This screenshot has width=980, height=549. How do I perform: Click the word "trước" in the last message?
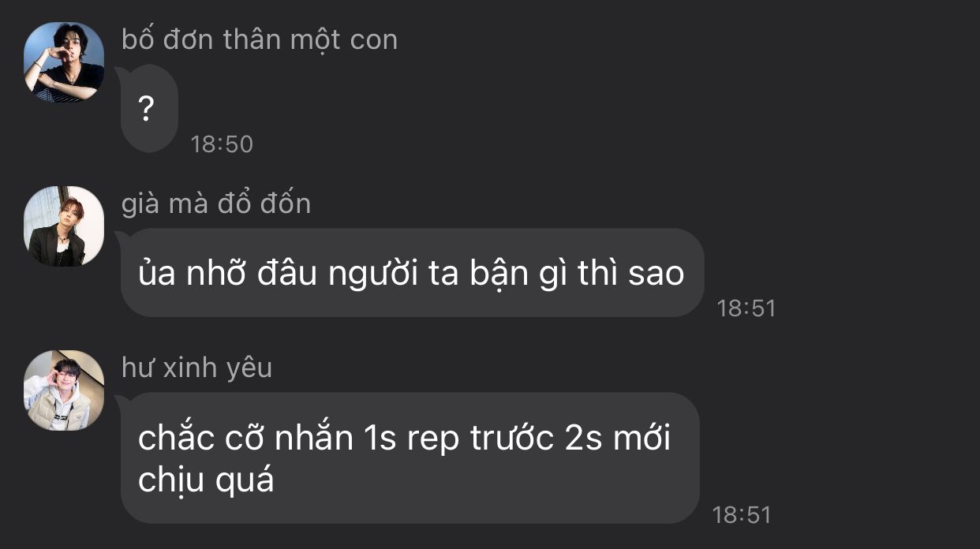(x=511, y=438)
